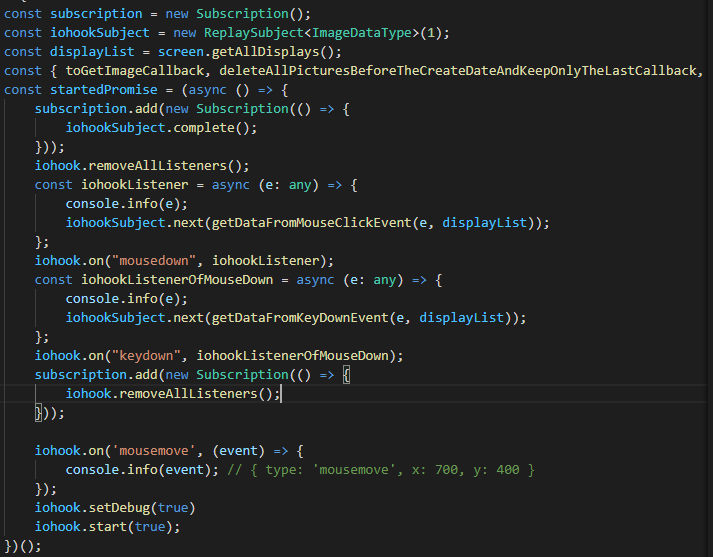Click the closing '})();' on the last line
Image resolution: width=713 pixels, height=557 pixels.
coord(23,546)
